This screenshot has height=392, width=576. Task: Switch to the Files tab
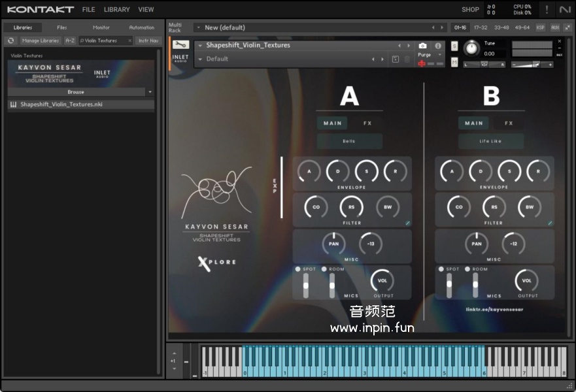[61, 27]
